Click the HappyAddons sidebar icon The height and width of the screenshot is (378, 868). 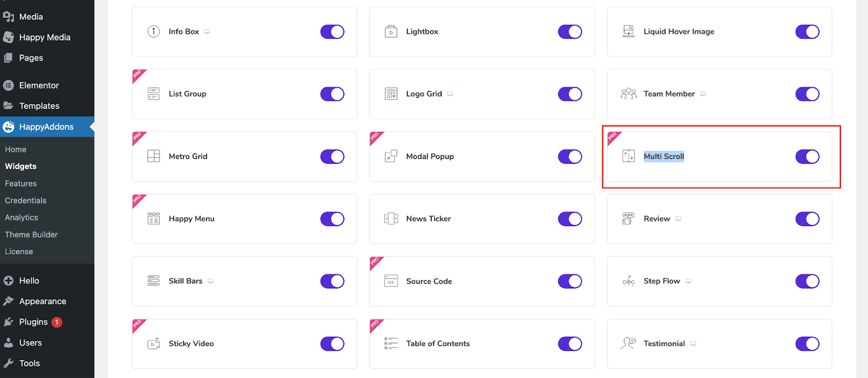point(8,126)
